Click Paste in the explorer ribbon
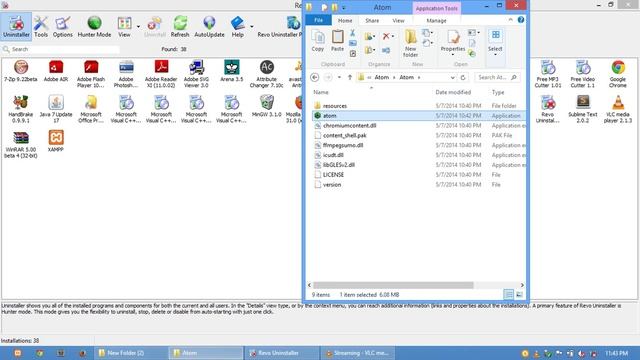Viewport: 640px width, 360px height. (x=337, y=41)
